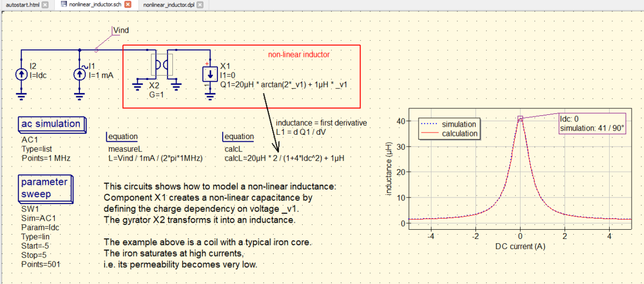Select the red non-linear inductor label
Screen dimensions: 644x284
point(299,55)
